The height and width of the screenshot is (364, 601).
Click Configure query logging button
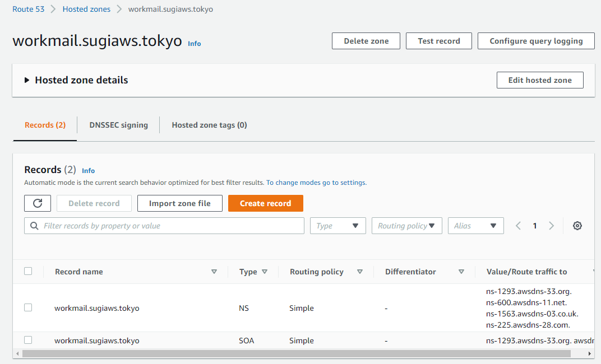click(x=536, y=41)
